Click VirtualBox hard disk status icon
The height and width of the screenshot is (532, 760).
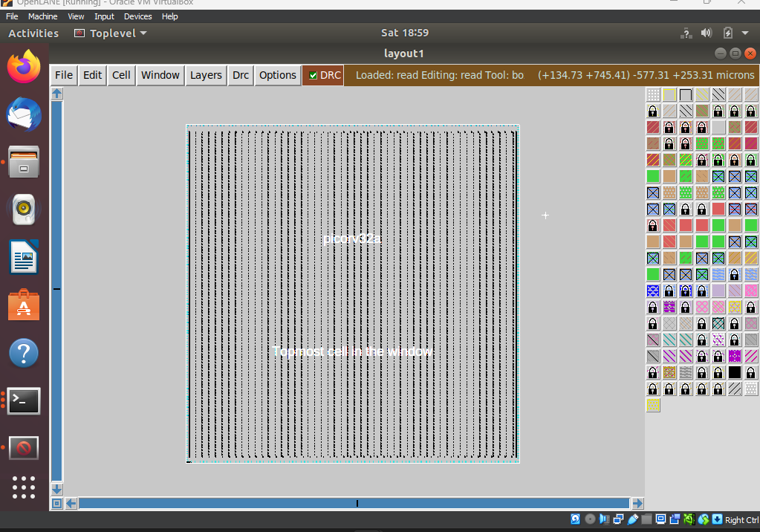click(x=575, y=519)
